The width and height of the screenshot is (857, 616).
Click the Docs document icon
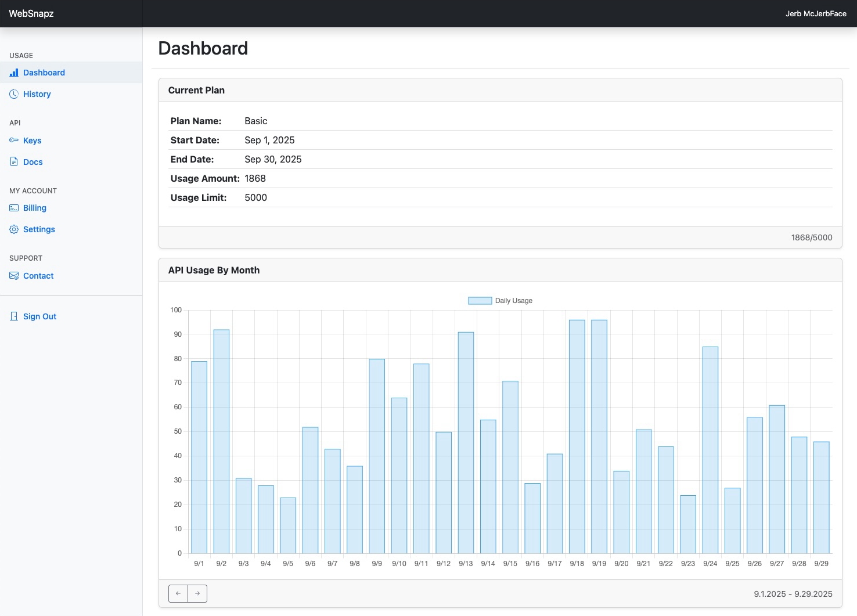[x=14, y=161]
